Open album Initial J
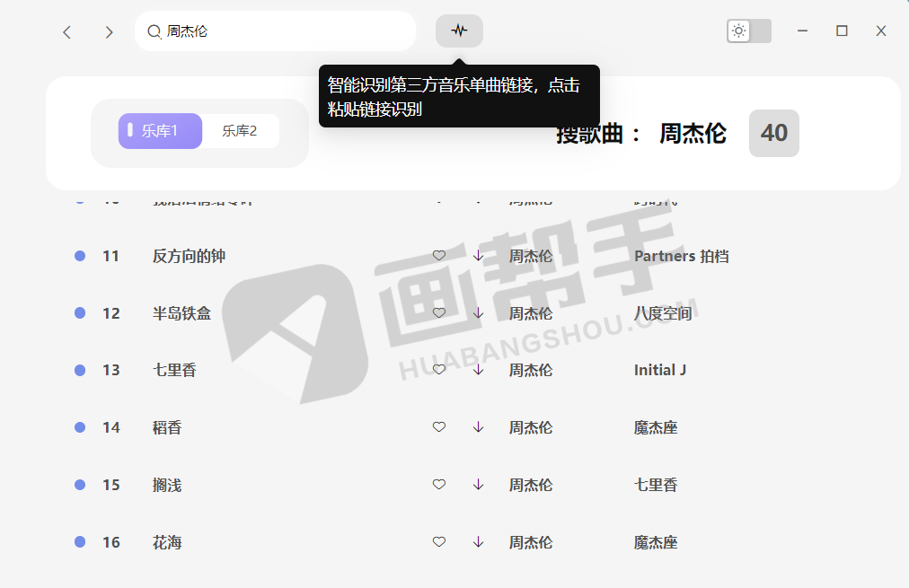909x588 pixels. pyautogui.click(x=659, y=370)
